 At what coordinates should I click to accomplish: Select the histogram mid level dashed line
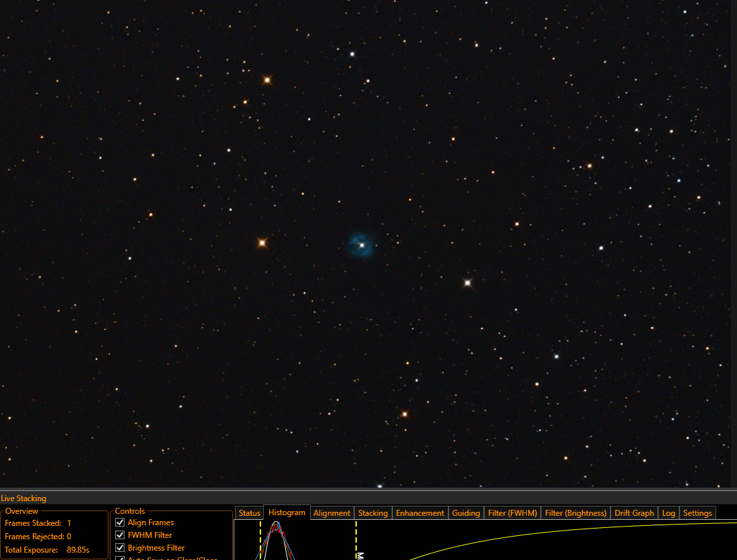click(356, 541)
